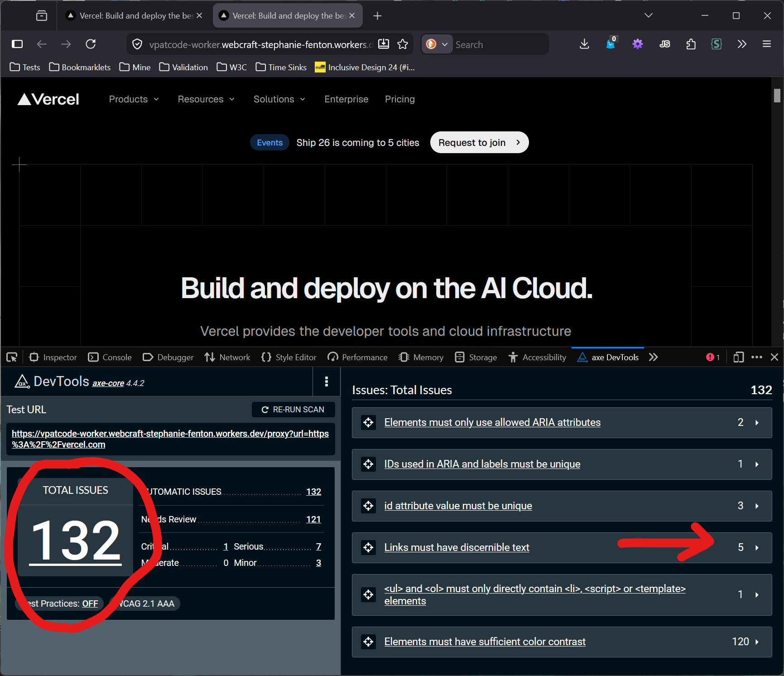The height and width of the screenshot is (676, 784).
Task: Open the Pricing nav link
Action: click(x=400, y=99)
